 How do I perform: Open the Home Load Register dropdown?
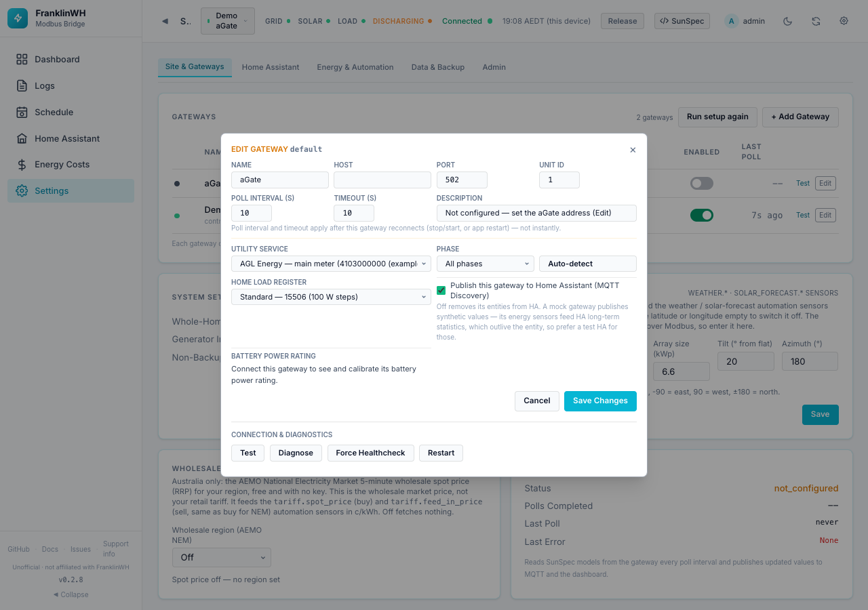(331, 297)
